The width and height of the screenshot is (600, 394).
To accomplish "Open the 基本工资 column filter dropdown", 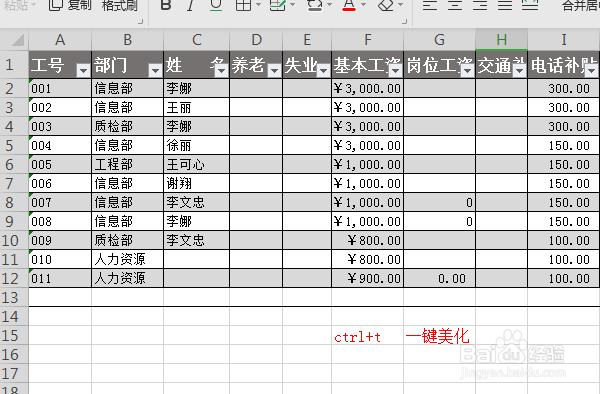I will coord(395,70).
